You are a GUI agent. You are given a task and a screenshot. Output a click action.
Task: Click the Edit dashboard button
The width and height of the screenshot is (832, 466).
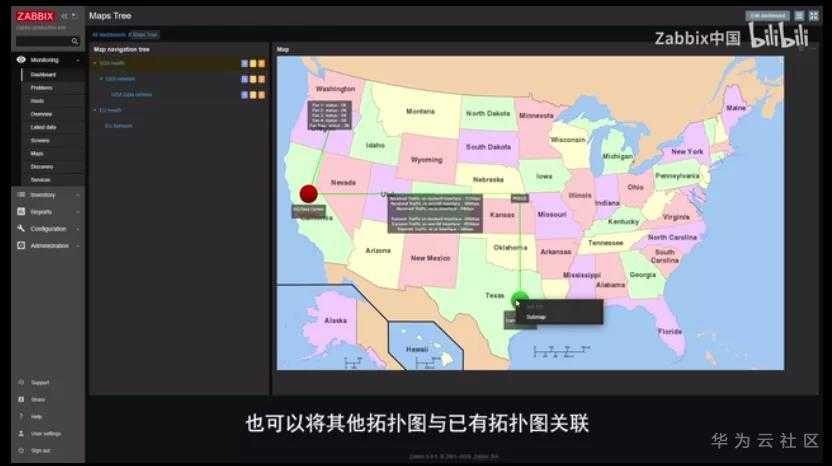(767, 16)
